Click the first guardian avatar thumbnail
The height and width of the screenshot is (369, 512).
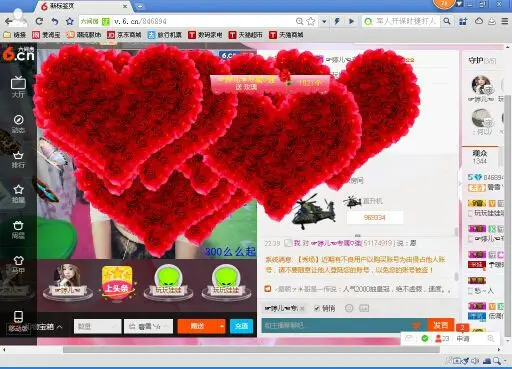tap(481, 86)
